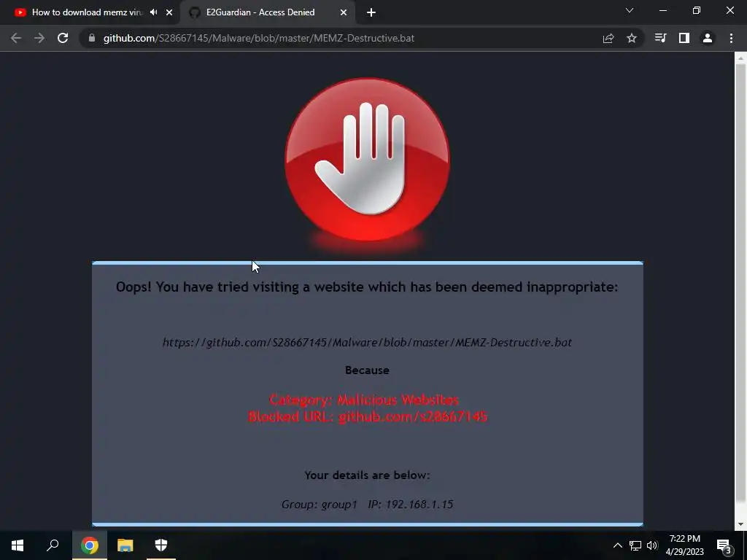747x560 pixels.
Task: Click the scrollbar up arrow
Action: coord(740,58)
